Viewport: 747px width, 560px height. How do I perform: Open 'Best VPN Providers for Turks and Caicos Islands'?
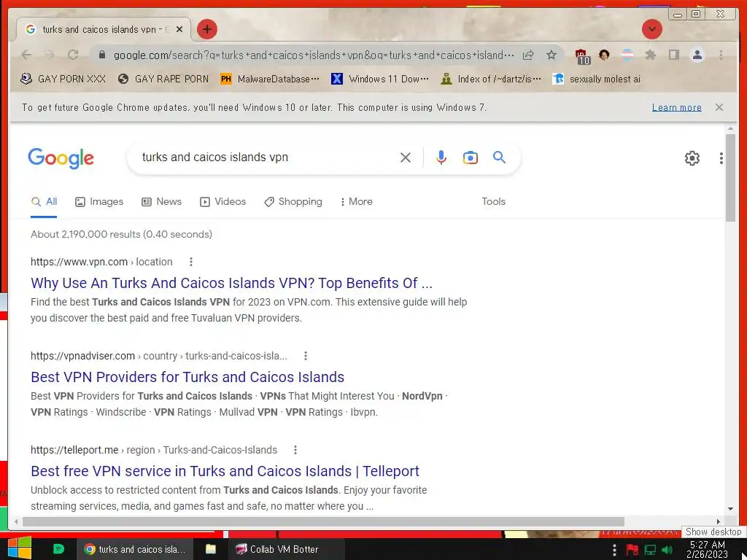(x=187, y=377)
